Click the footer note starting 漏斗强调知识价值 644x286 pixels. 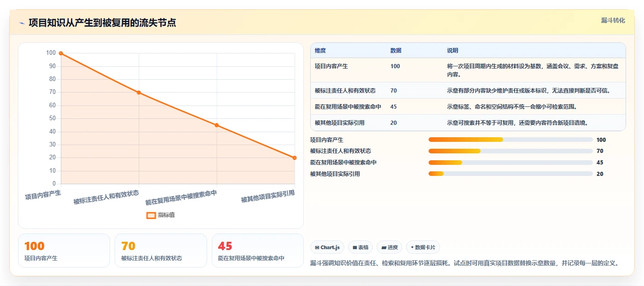pyautogui.click(x=465, y=263)
